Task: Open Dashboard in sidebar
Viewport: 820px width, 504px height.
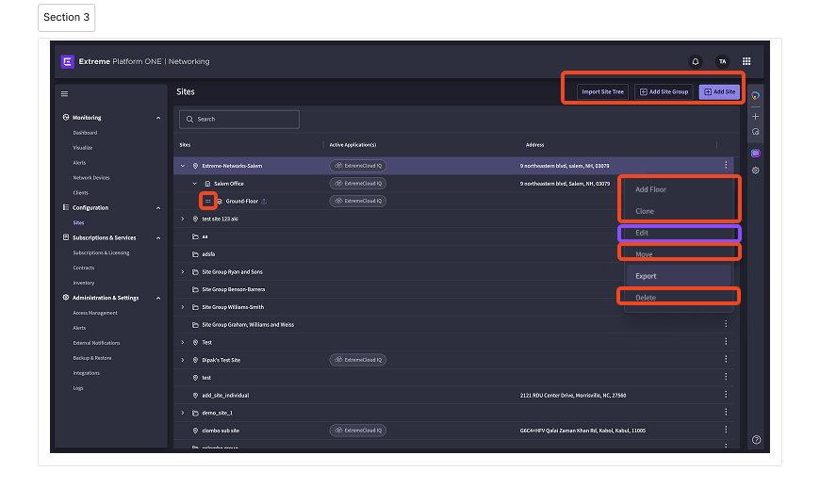Action: click(85, 133)
